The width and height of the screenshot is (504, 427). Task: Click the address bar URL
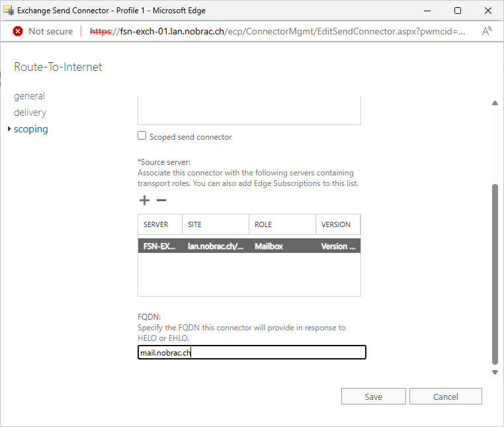[277, 31]
